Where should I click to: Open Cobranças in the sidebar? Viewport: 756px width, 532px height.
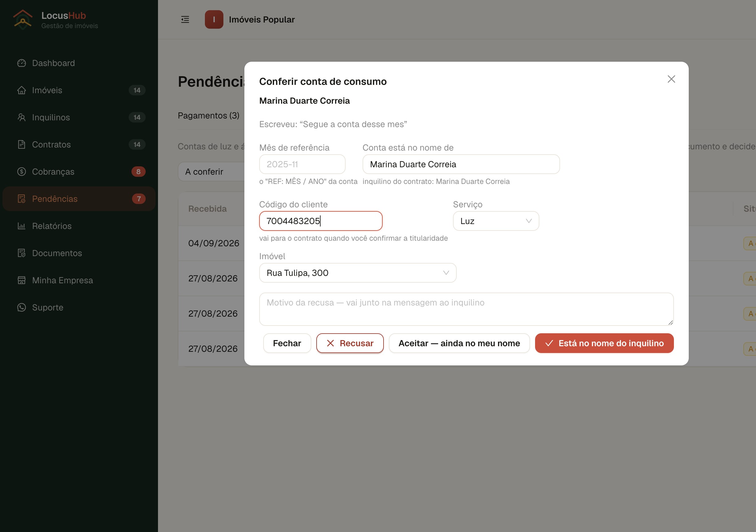[79, 172]
